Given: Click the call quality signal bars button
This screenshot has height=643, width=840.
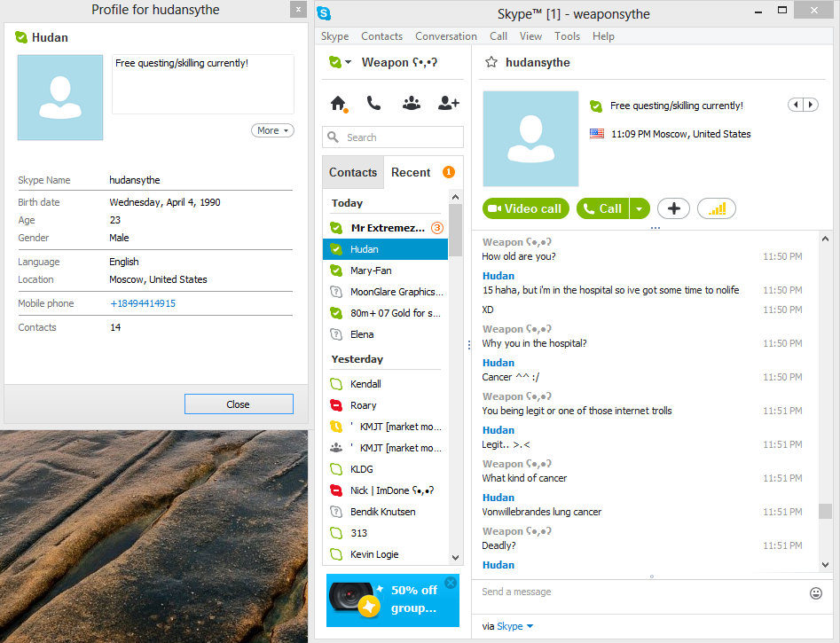Looking at the screenshot, I should [716, 208].
